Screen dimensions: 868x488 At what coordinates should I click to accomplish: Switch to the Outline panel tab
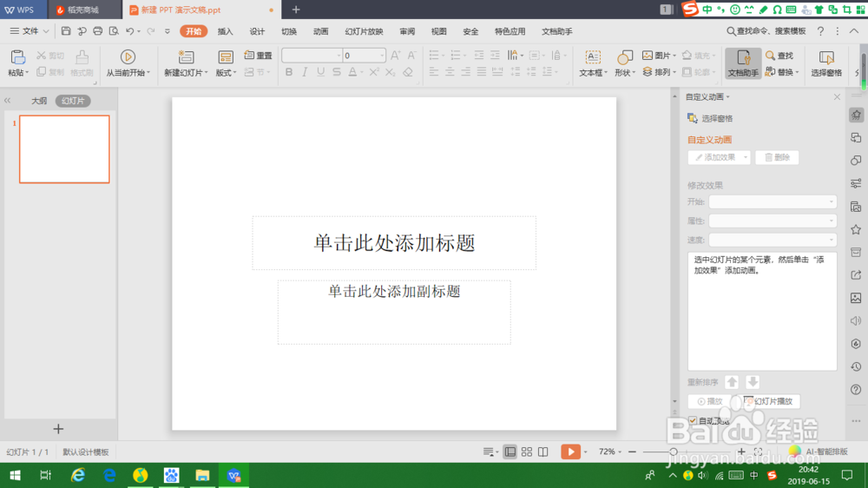pyautogui.click(x=39, y=101)
